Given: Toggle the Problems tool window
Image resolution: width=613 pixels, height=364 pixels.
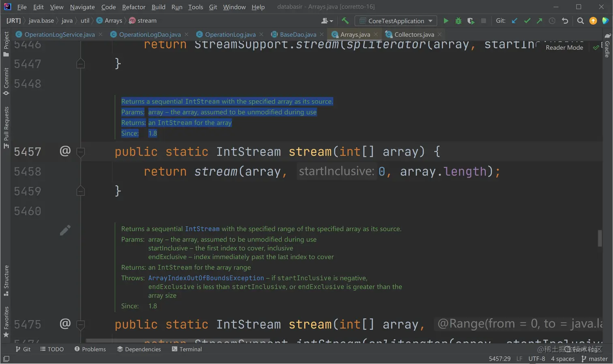Looking at the screenshot, I should (90, 349).
